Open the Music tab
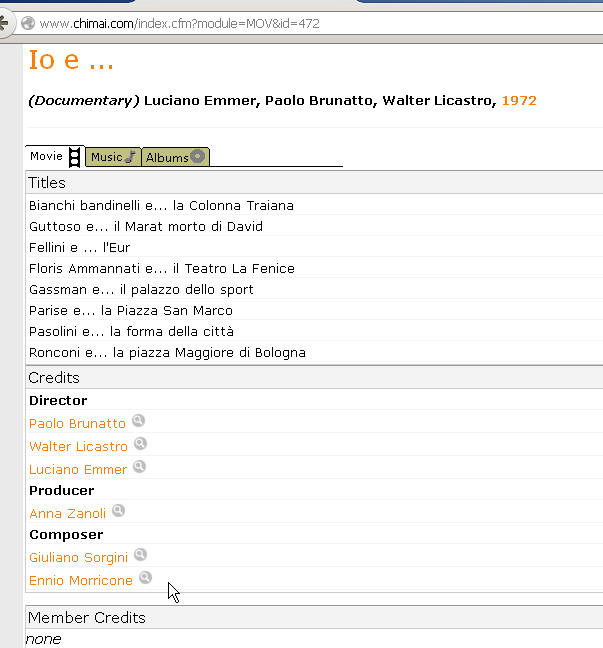 click(x=113, y=157)
